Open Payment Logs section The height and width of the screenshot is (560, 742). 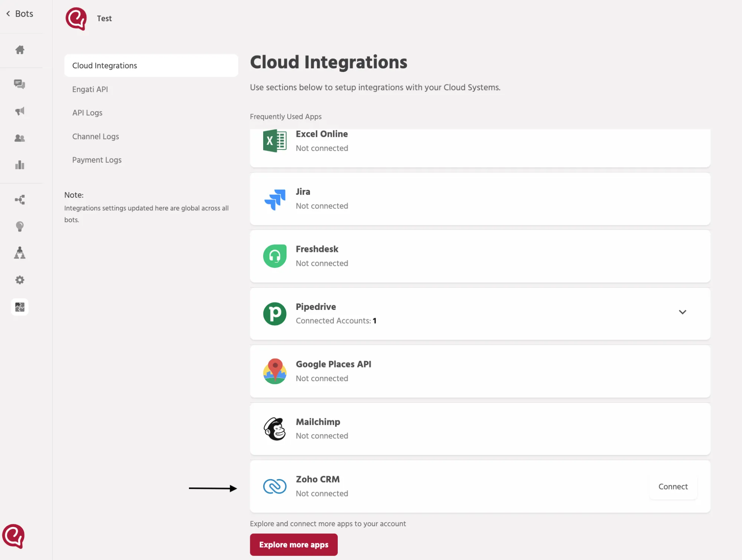pos(97,160)
